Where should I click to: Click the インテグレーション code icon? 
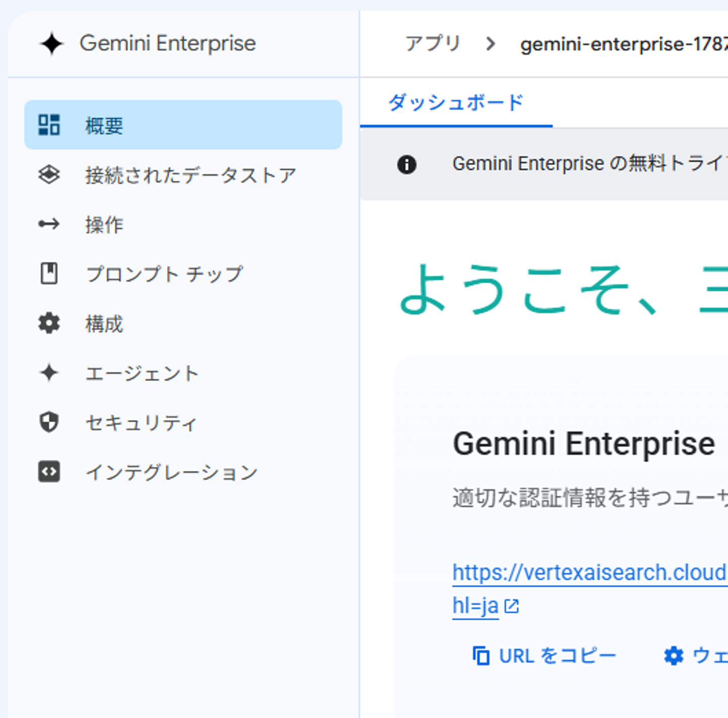49,472
